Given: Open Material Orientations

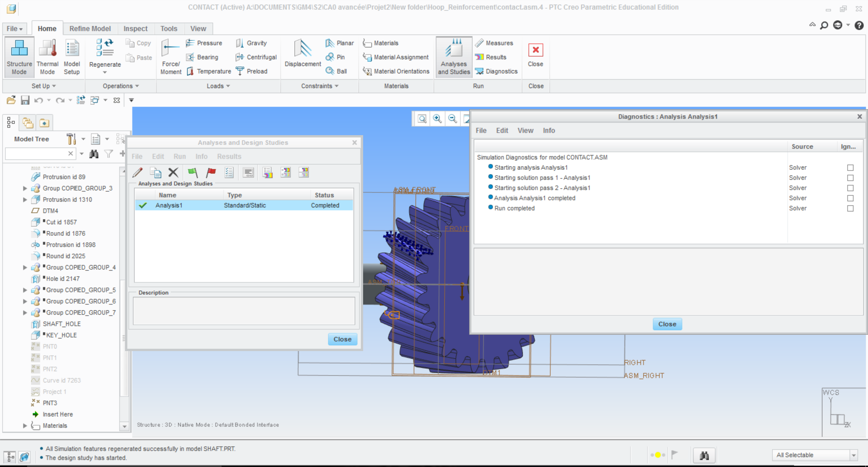Looking at the screenshot, I should point(396,71).
